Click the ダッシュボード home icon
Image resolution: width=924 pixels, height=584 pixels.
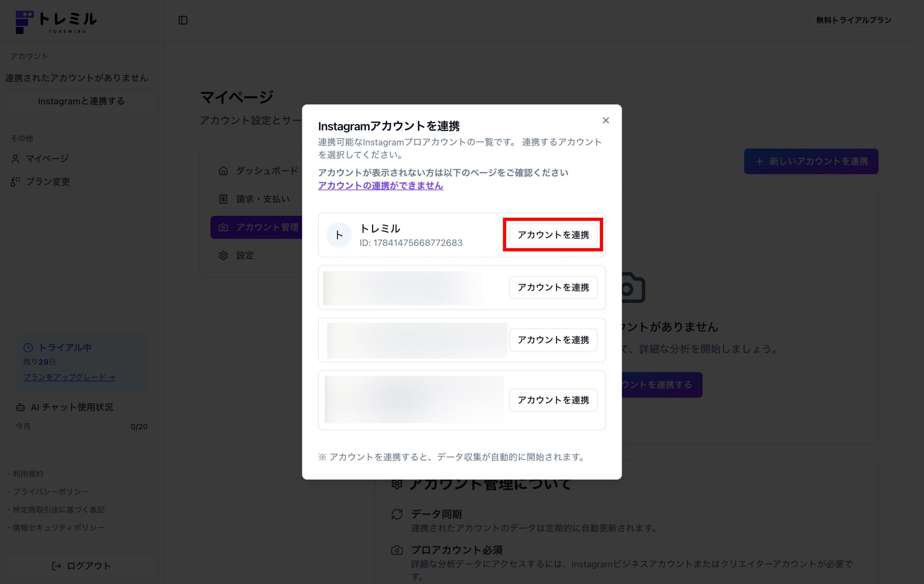223,170
